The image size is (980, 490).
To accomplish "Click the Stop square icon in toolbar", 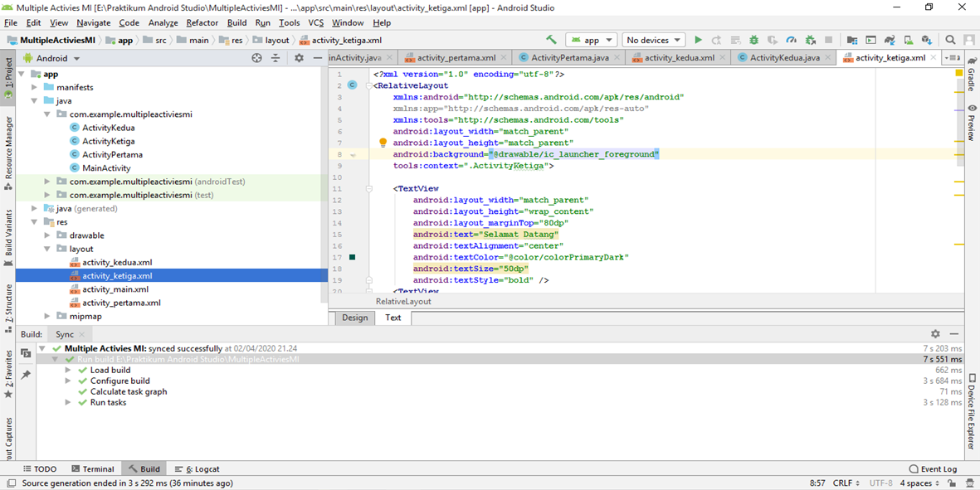I will tap(829, 40).
